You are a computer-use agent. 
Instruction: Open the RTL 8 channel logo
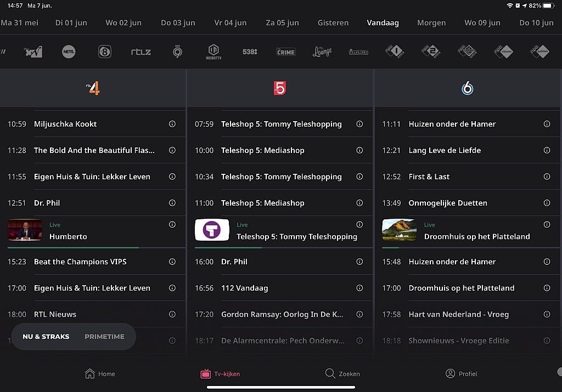(x=104, y=52)
